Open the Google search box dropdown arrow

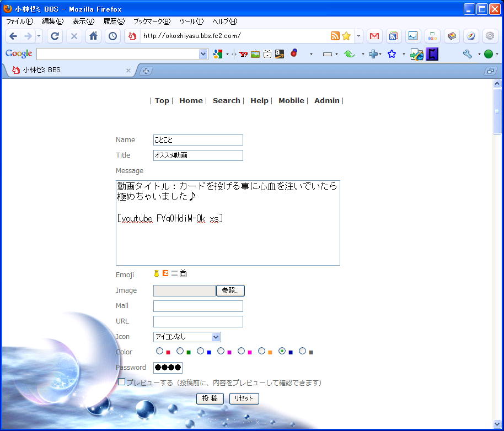(x=203, y=54)
